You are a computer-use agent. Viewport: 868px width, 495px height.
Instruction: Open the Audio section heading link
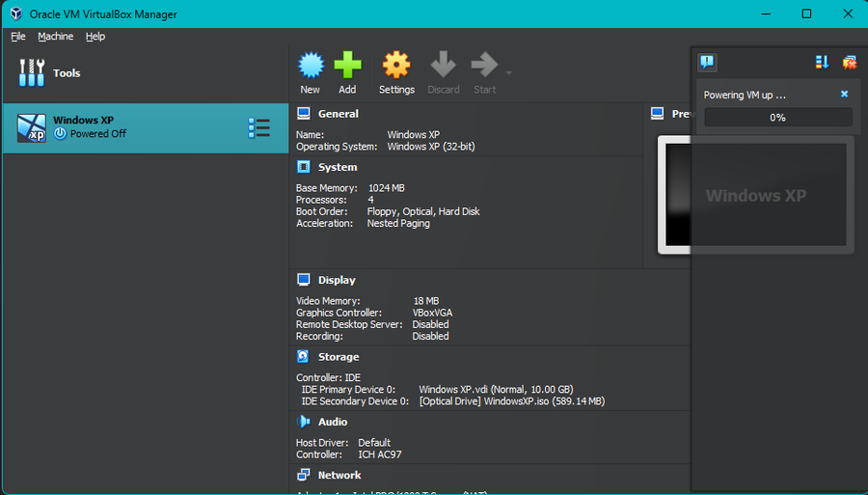pos(333,422)
